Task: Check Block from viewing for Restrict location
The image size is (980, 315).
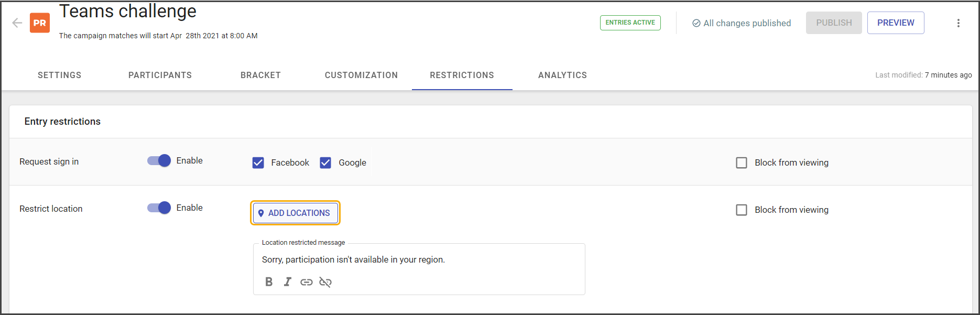Action: tap(742, 210)
